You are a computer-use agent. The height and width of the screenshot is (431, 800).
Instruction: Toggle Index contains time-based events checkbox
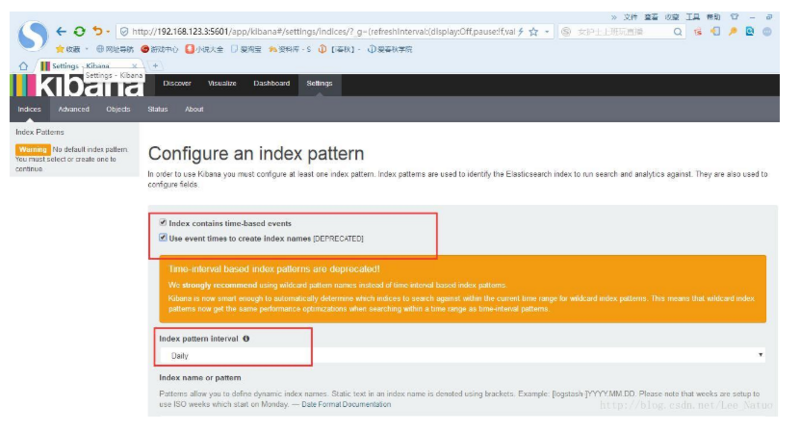(163, 222)
